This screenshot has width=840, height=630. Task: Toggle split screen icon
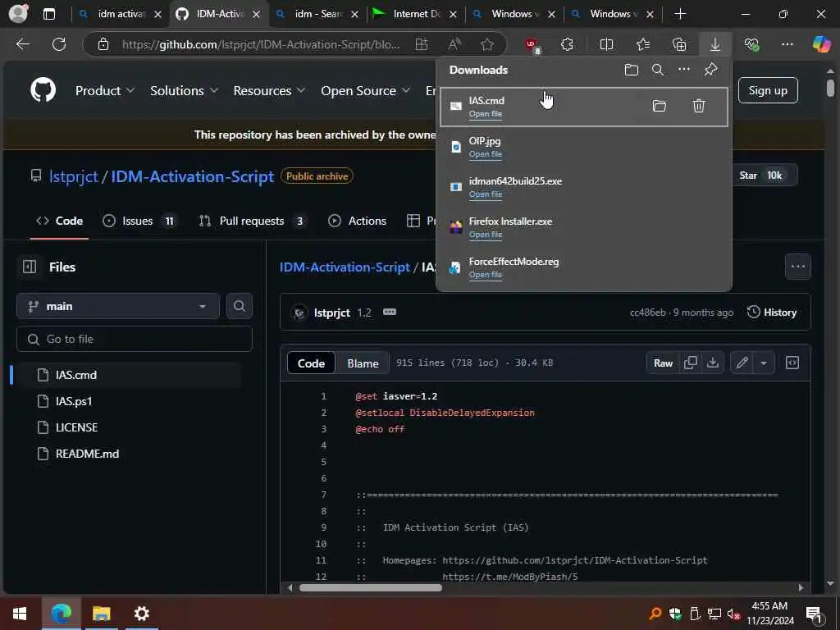click(x=606, y=44)
